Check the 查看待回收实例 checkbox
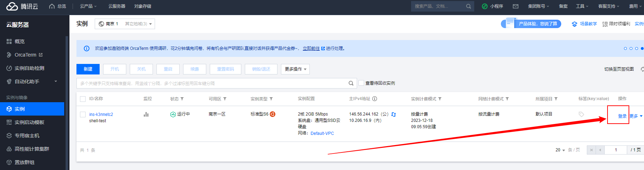 pos(361,83)
